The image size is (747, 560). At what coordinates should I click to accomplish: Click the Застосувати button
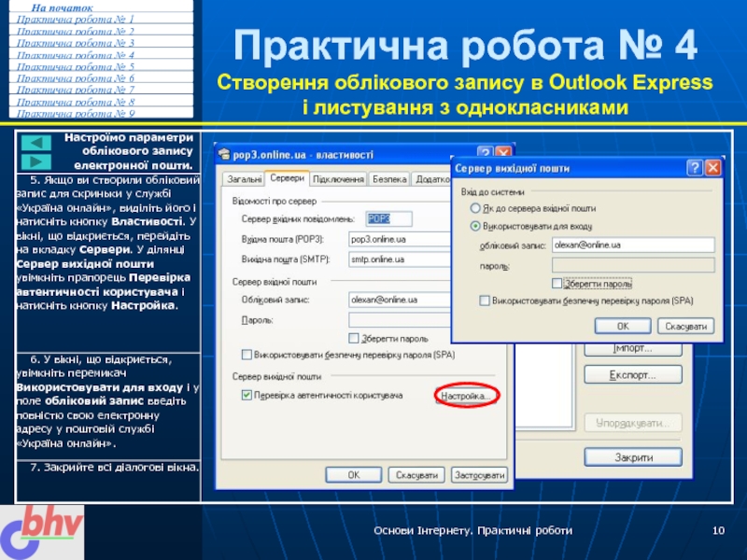(x=479, y=475)
